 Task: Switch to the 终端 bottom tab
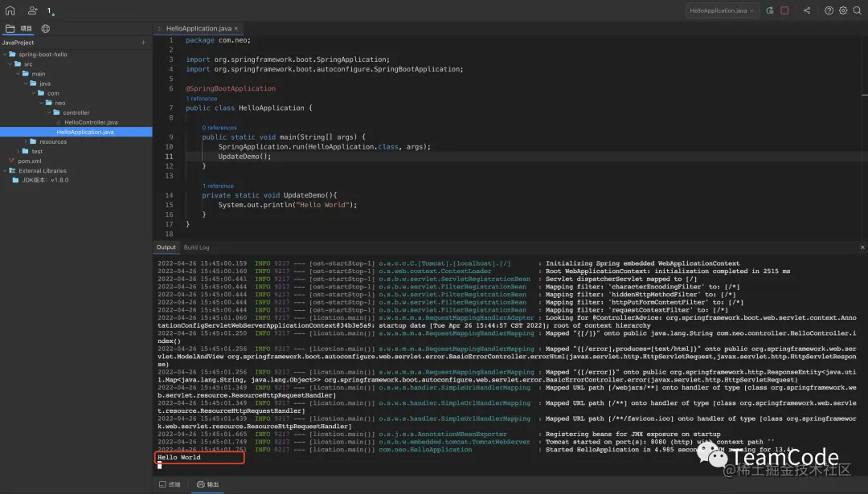(x=170, y=484)
